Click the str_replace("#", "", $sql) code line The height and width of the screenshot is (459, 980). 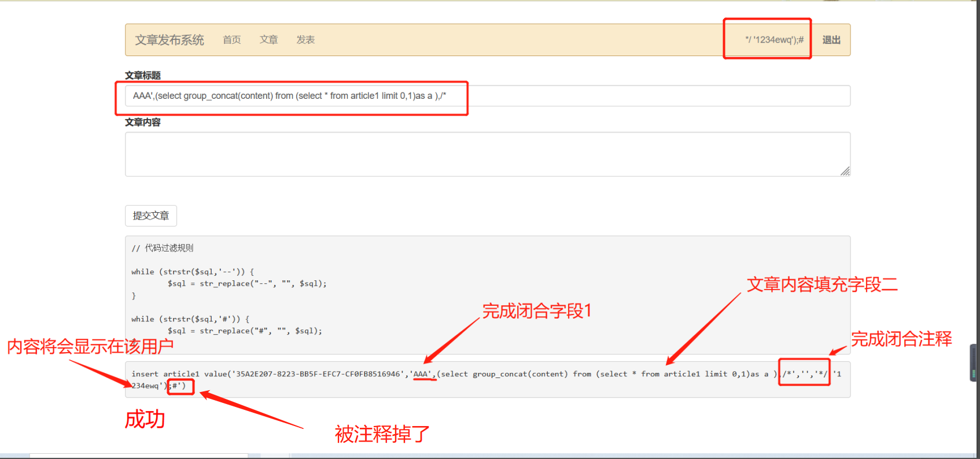click(x=245, y=331)
